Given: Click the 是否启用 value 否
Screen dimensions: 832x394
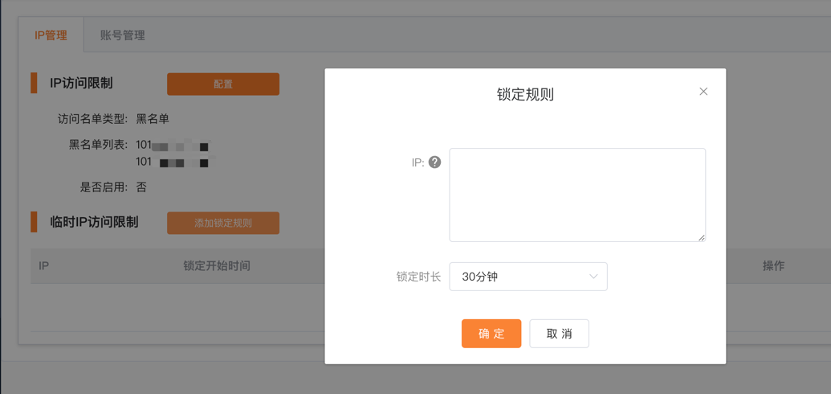Looking at the screenshot, I should click(141, 187).
